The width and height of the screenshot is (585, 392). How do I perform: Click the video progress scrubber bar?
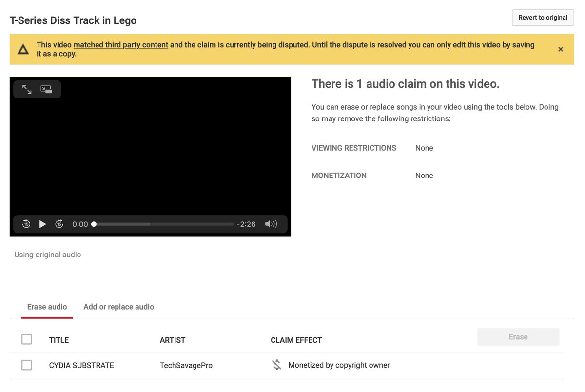point(163,224)
